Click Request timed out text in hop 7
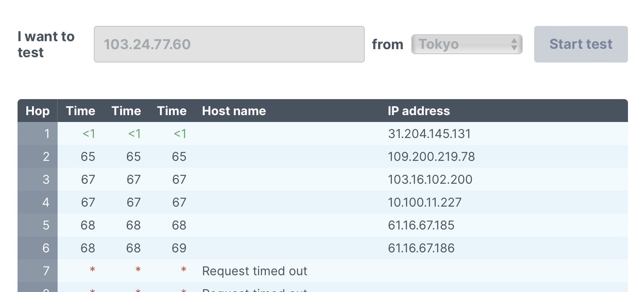The width and height of the screenshot is (644, 292). coord(254,271)
